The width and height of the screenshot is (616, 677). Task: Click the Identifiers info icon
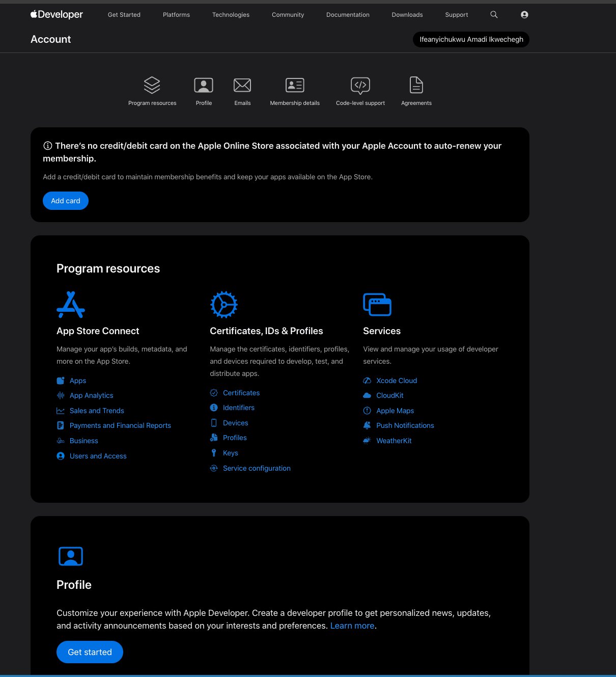click(x=214, y=408)
